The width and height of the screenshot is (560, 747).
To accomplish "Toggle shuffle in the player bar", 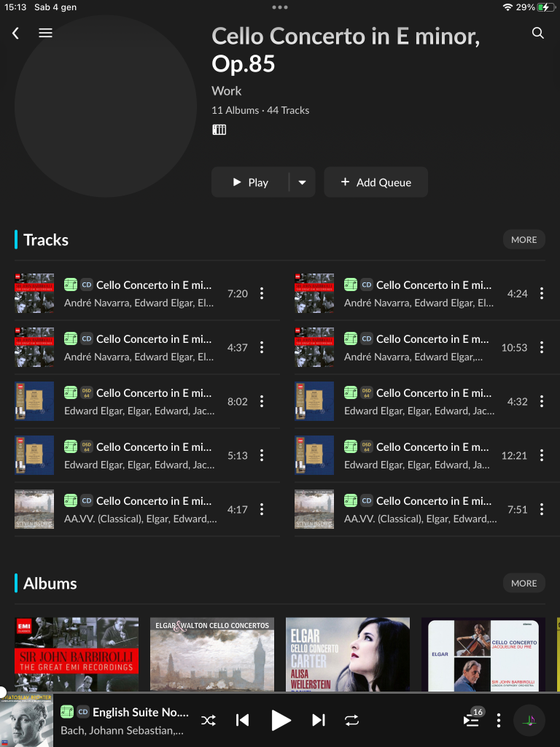I will 208,720.
